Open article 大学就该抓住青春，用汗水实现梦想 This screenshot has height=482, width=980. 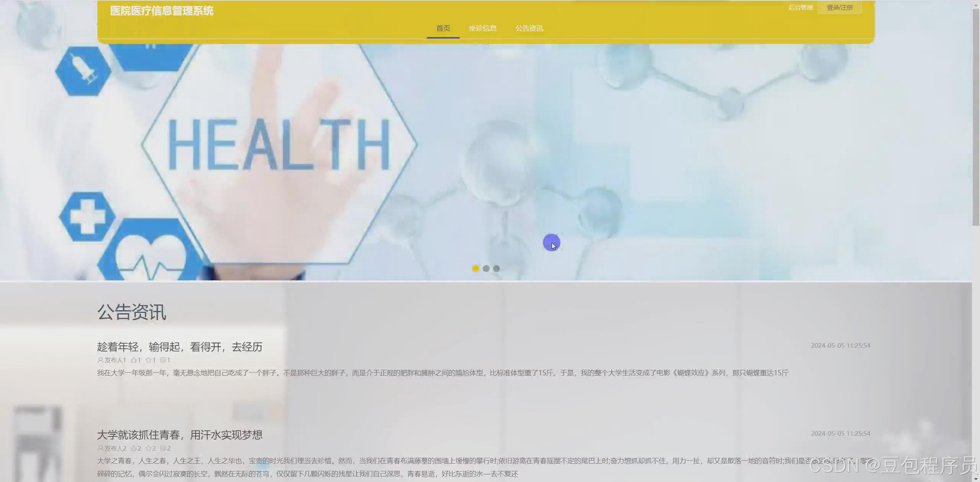click(x=180, y=435)
